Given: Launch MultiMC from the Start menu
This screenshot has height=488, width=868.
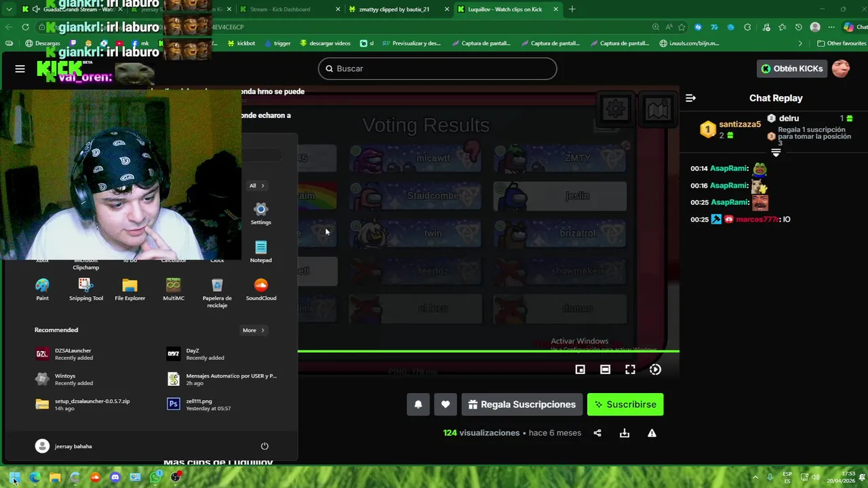Looking at the screenshot, I should pyautogui.click(x=174, y=289).
